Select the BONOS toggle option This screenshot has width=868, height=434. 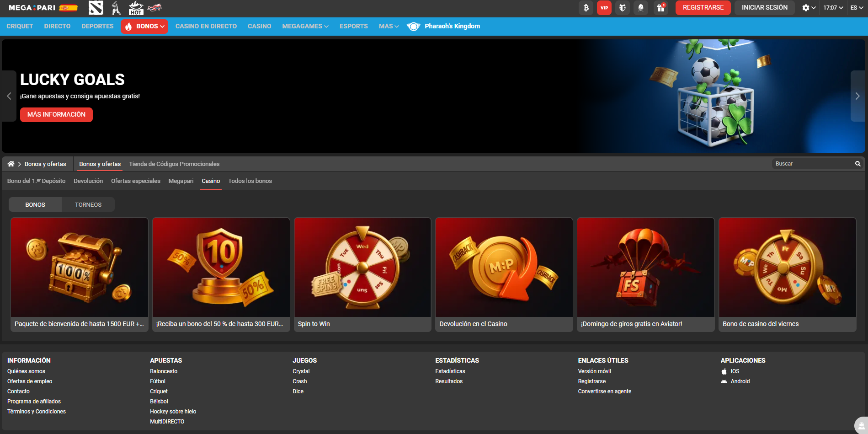[35, 204]
